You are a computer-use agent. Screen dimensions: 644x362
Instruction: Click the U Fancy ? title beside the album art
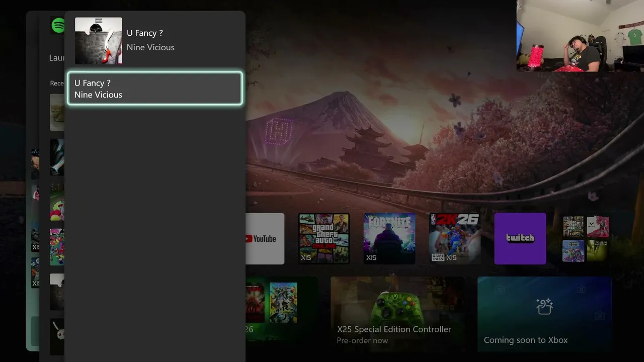click(145, 33)
